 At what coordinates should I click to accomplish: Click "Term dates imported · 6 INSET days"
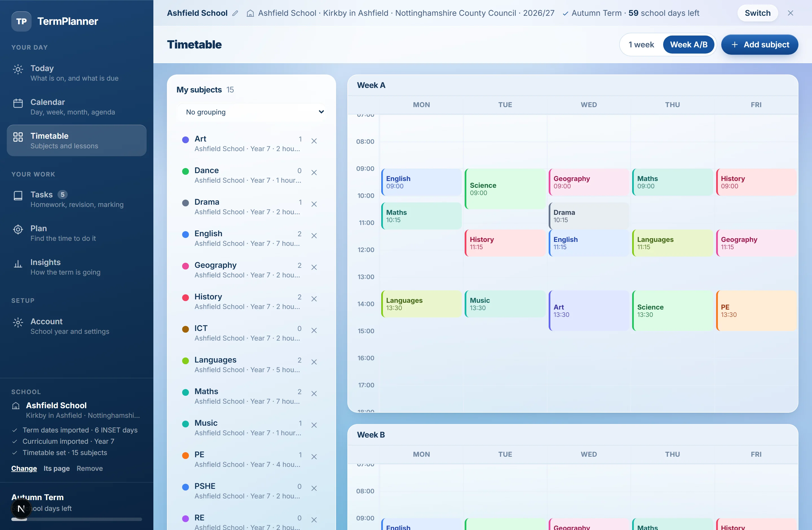pyautogui.click(x=80, y=430)
